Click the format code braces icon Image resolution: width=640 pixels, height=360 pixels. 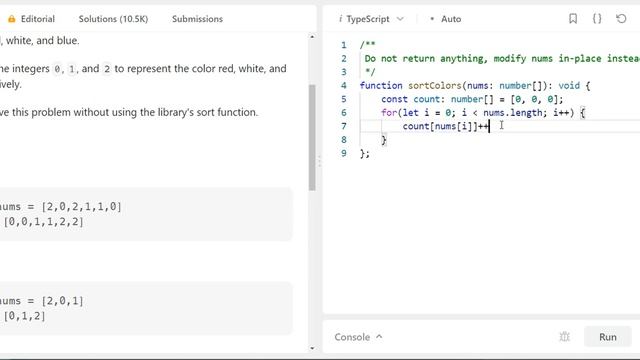(x=597, y=18)
